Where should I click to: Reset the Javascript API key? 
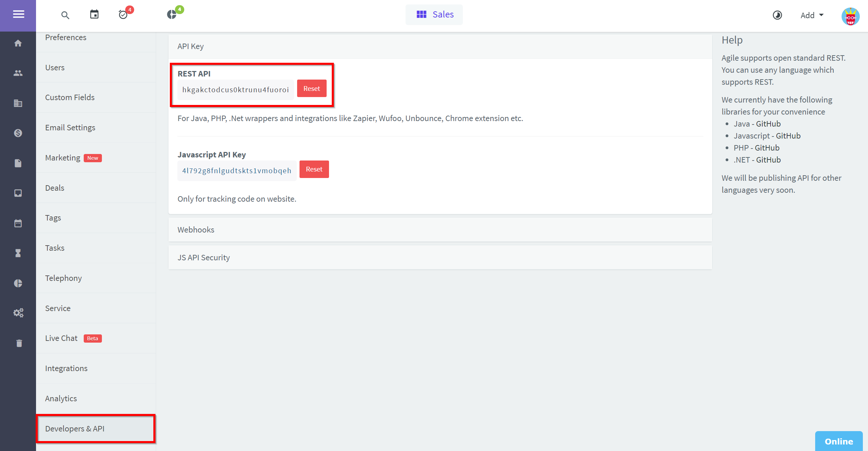click(314, 169)
